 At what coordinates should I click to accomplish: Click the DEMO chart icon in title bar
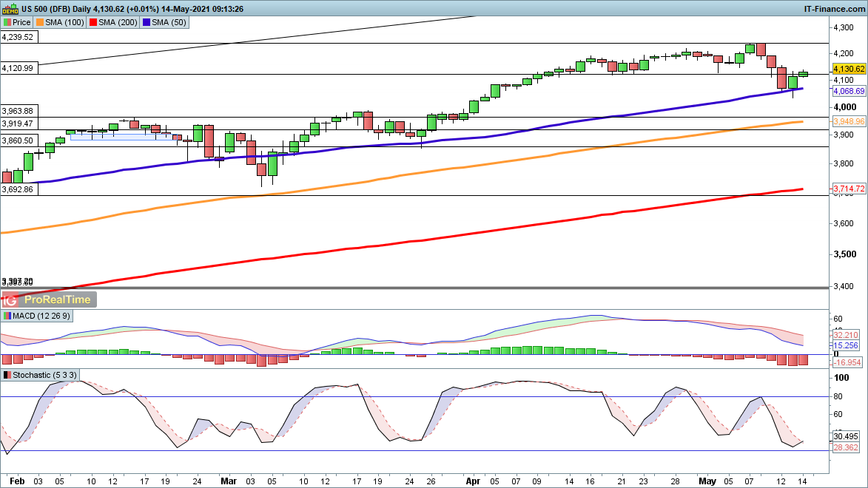[x=10, y=9]
